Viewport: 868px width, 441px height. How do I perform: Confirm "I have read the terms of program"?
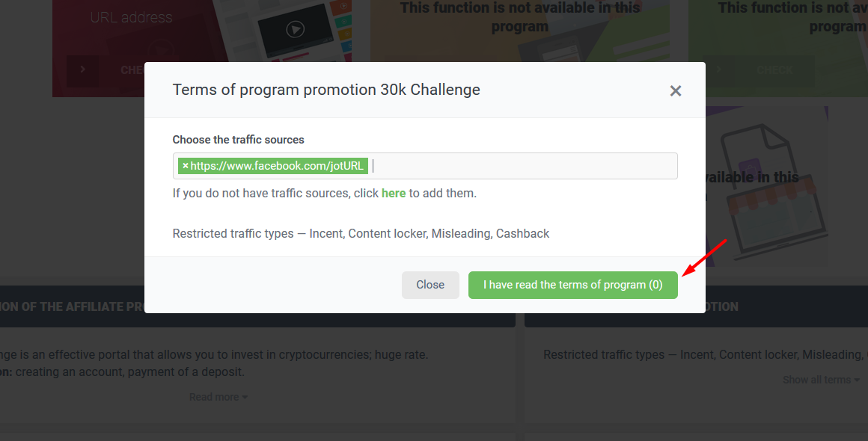coord(572,285)
